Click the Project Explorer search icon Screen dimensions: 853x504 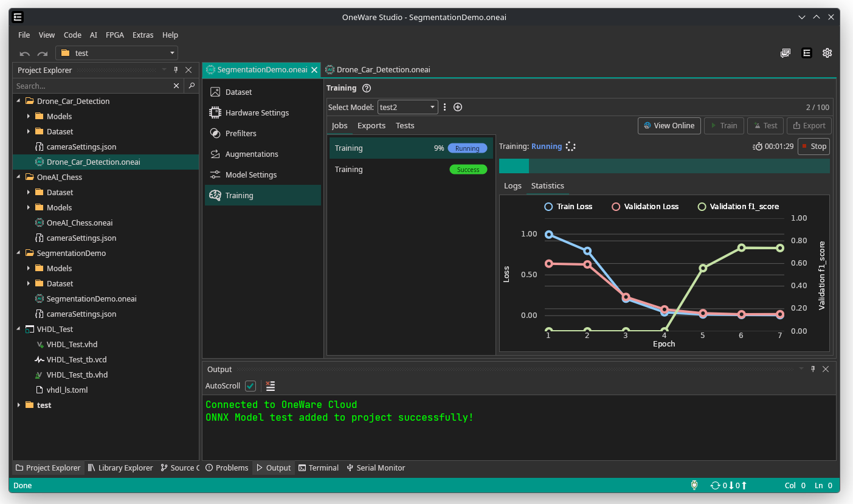pyautogui.click(x=192, y=86)
